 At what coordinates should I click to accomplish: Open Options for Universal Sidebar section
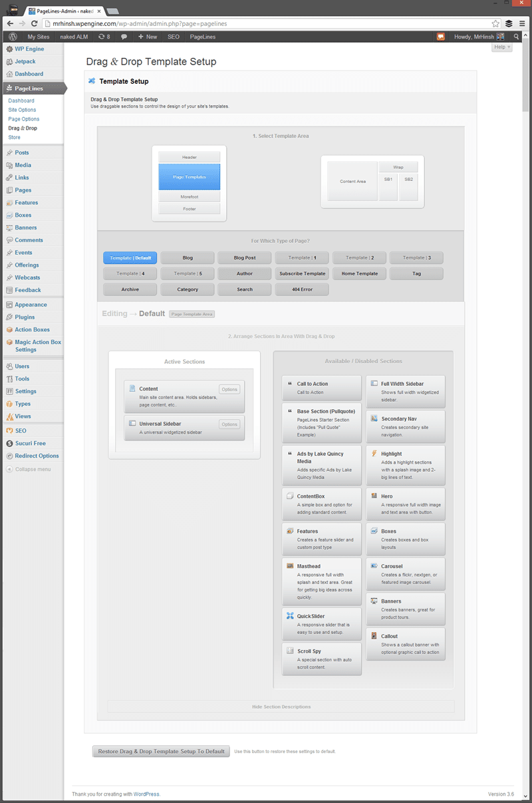229,424
